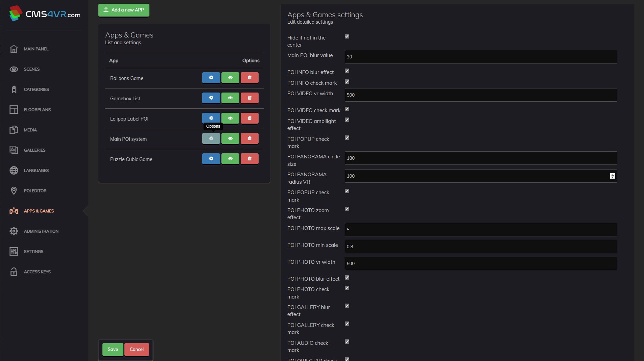This screenshot has width=644, height=361.
Task: Click the red Cancel button
Action: pyautogui.click(x=137, y=350)
